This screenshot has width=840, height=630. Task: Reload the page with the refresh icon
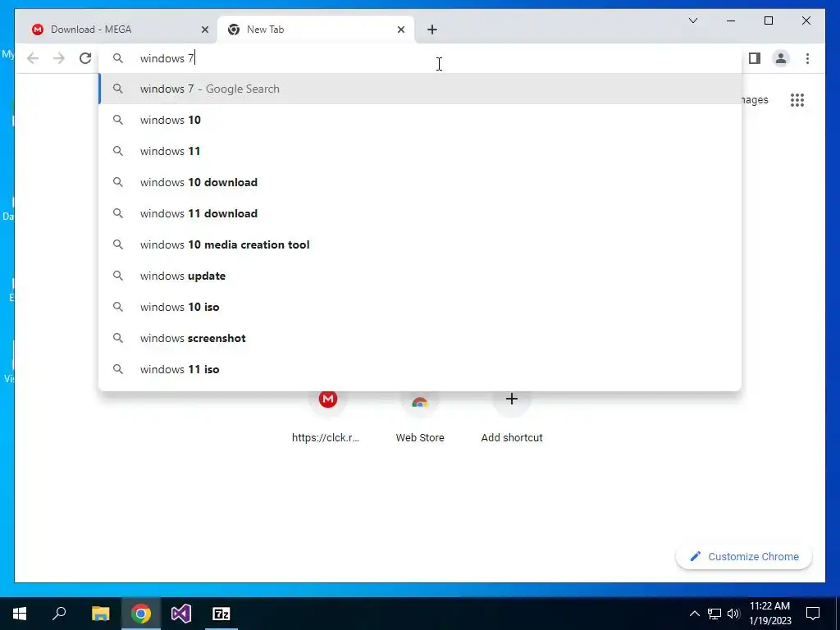[x=85, y=58]
